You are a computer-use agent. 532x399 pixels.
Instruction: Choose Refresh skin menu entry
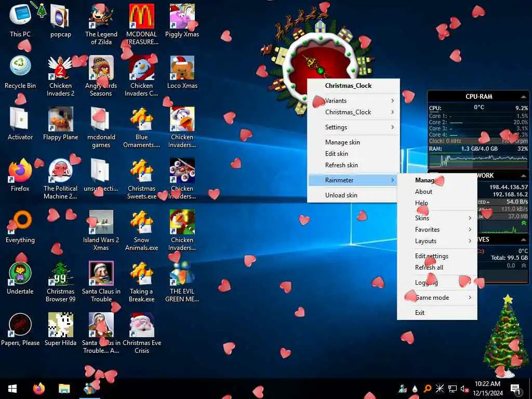(353, 165)
